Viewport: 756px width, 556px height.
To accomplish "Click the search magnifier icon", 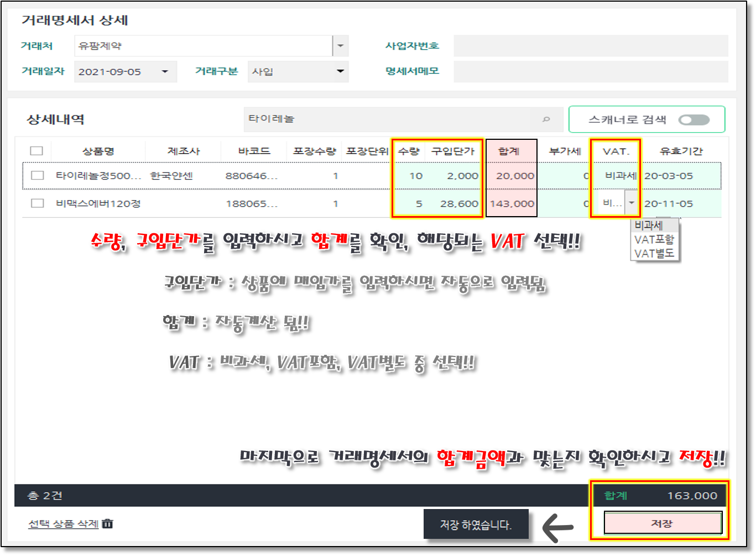I will click(x=546, y=119).
